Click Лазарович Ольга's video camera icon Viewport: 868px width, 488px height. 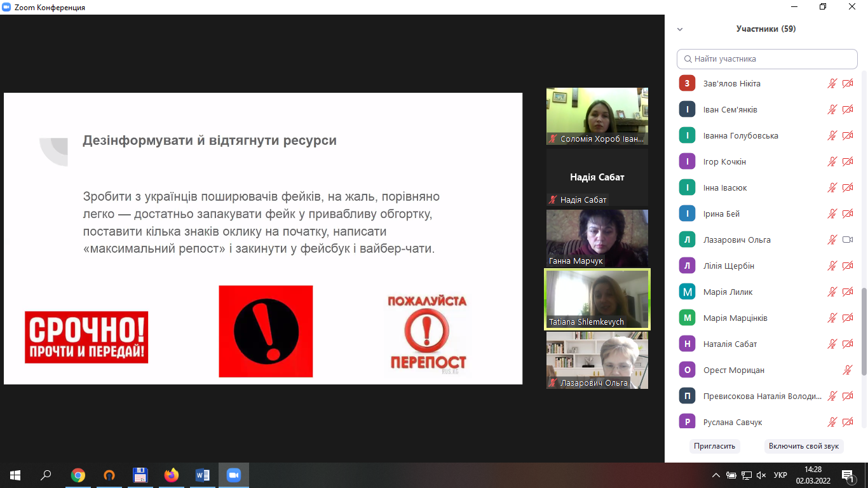(847, 240)
